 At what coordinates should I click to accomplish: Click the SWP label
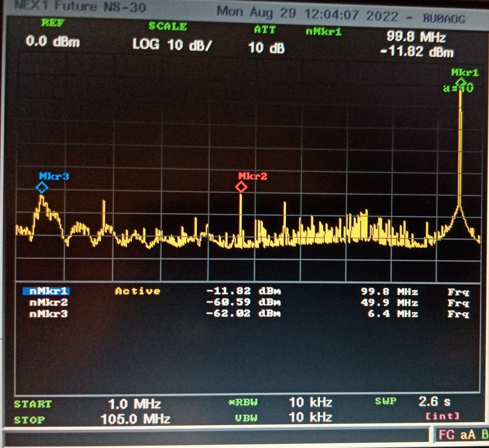coord(386,401)
